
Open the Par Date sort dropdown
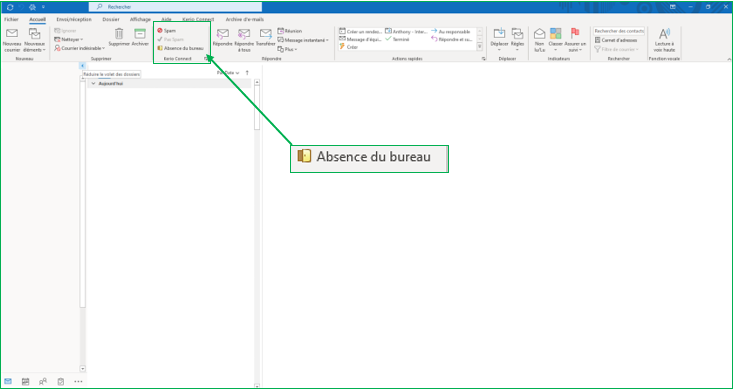pos(228,73)
